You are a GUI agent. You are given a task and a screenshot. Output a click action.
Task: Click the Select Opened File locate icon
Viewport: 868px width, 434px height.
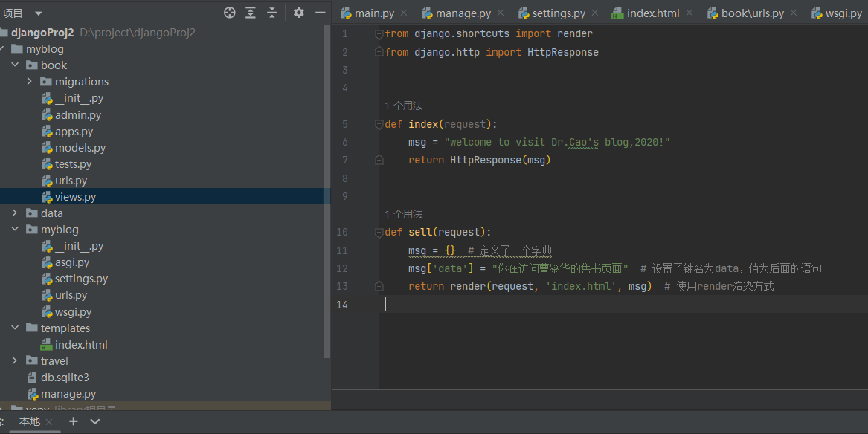pyautogui.click(x=230, y=13)
